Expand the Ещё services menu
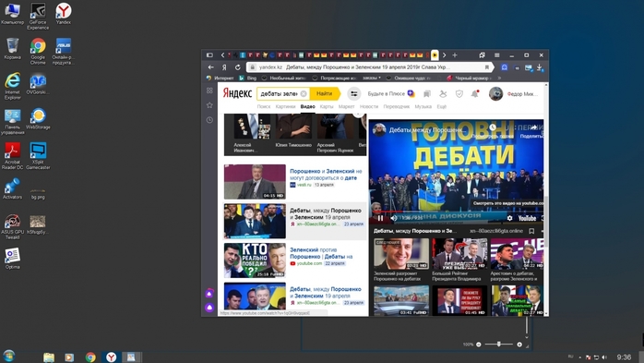Image resolution: width=644 pixels, height=363 pixels. pyautogui.click(x=442, y=106)
